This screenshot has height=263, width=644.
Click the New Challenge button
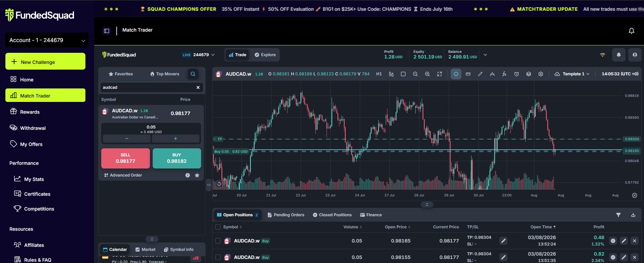(x=45, y=61)
